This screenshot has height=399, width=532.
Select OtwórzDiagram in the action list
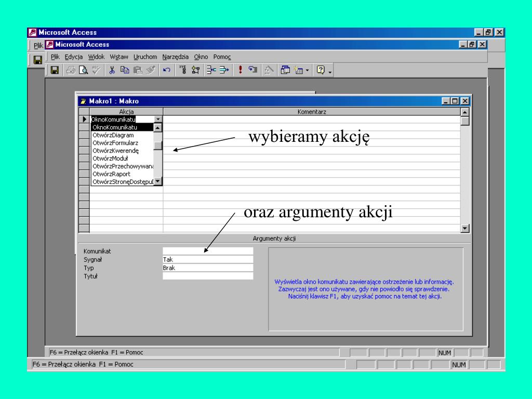pos(122,135)
